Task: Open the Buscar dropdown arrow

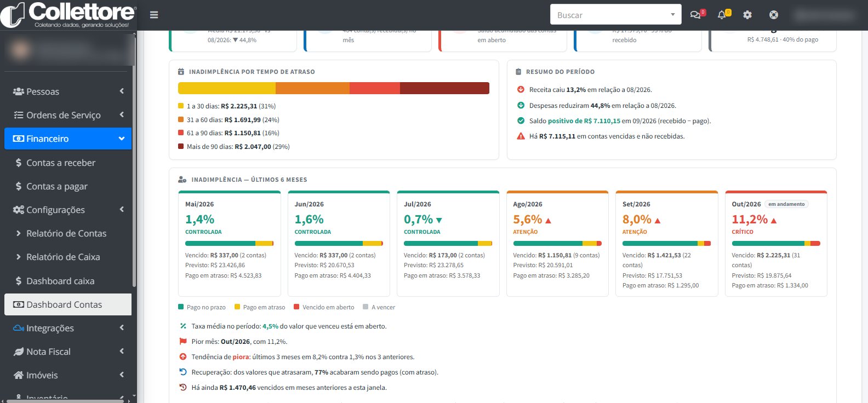Action: (673, 15)
